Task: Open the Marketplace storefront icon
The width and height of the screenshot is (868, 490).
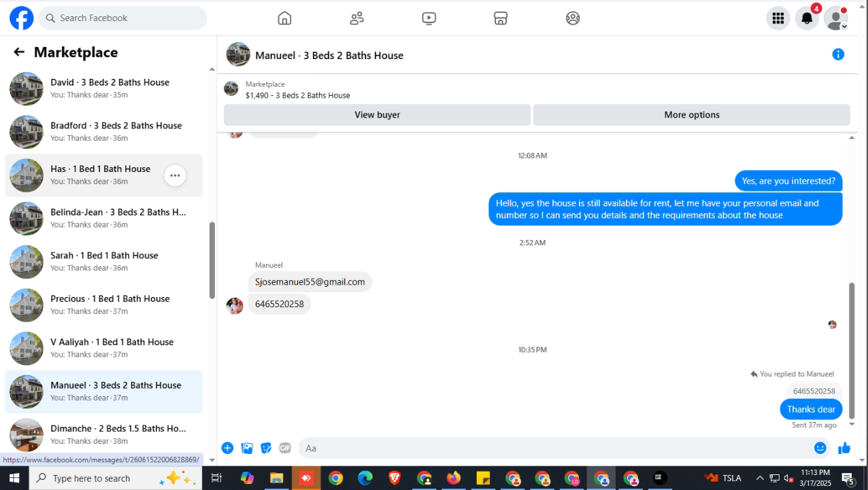Action: tap(501, 18)
